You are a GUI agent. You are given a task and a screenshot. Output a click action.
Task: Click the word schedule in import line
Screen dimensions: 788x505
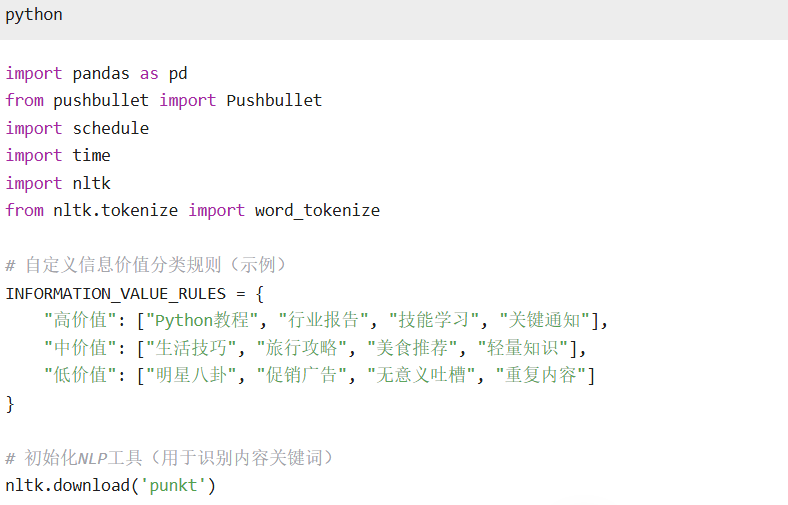coord(111,129)
